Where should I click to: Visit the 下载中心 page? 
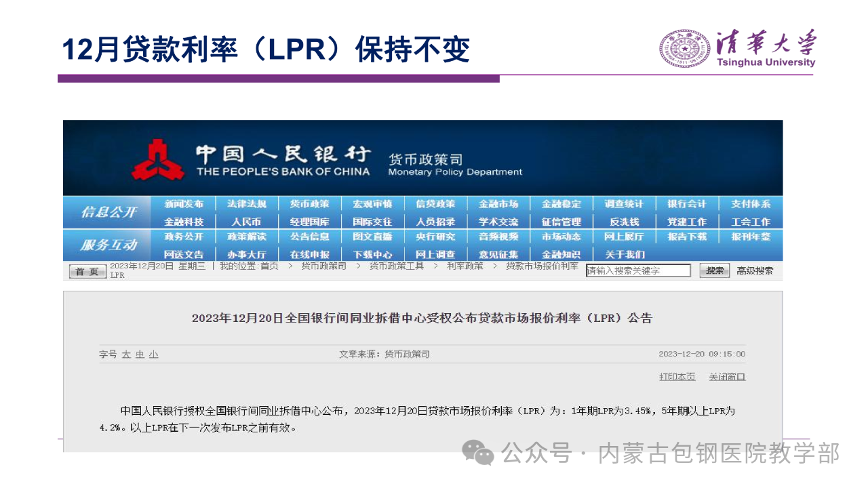[372, 255]
